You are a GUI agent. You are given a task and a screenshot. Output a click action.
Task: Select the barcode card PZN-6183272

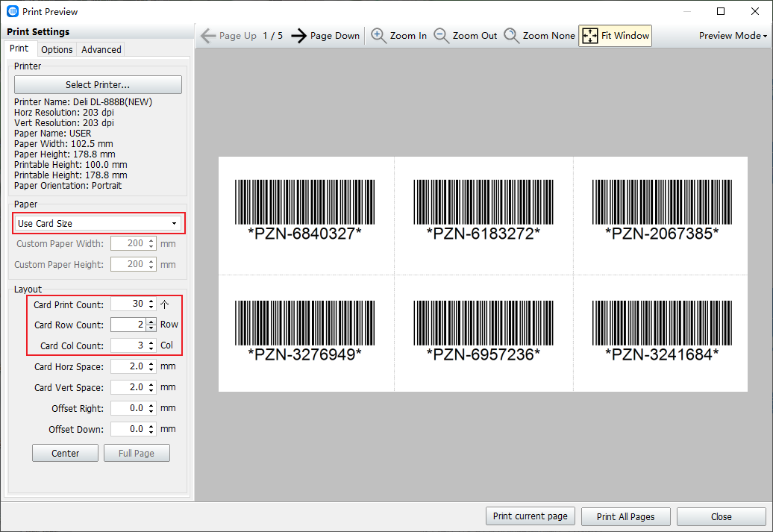(483, 210)
